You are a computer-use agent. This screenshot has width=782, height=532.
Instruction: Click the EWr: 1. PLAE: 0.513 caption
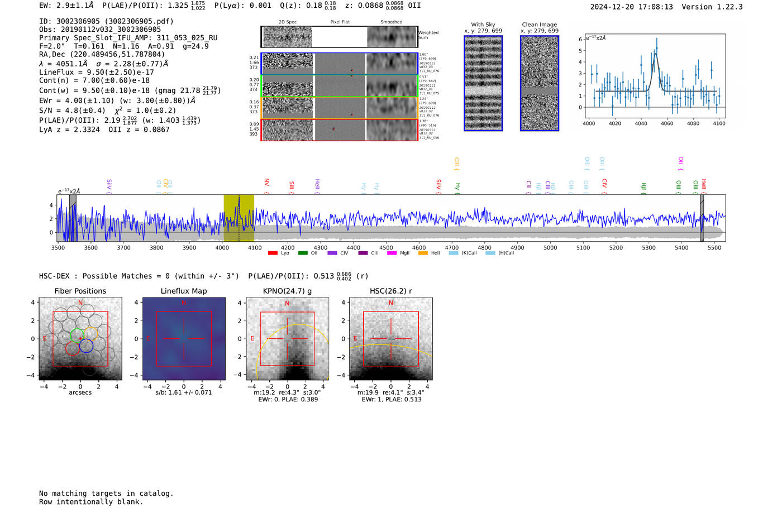(x=392, y=400)
